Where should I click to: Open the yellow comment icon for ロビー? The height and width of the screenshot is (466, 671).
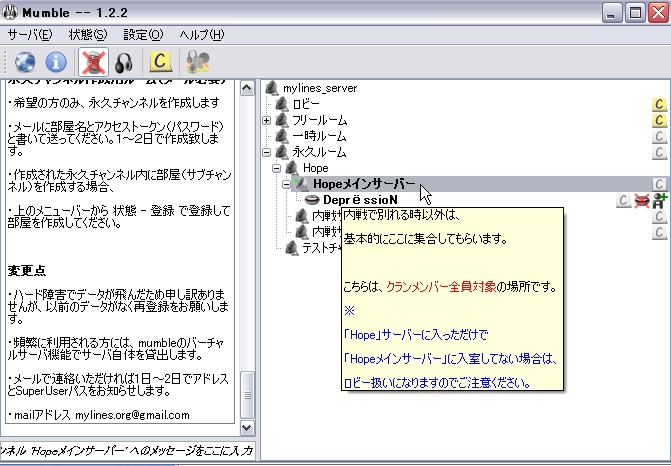(659, 104)
